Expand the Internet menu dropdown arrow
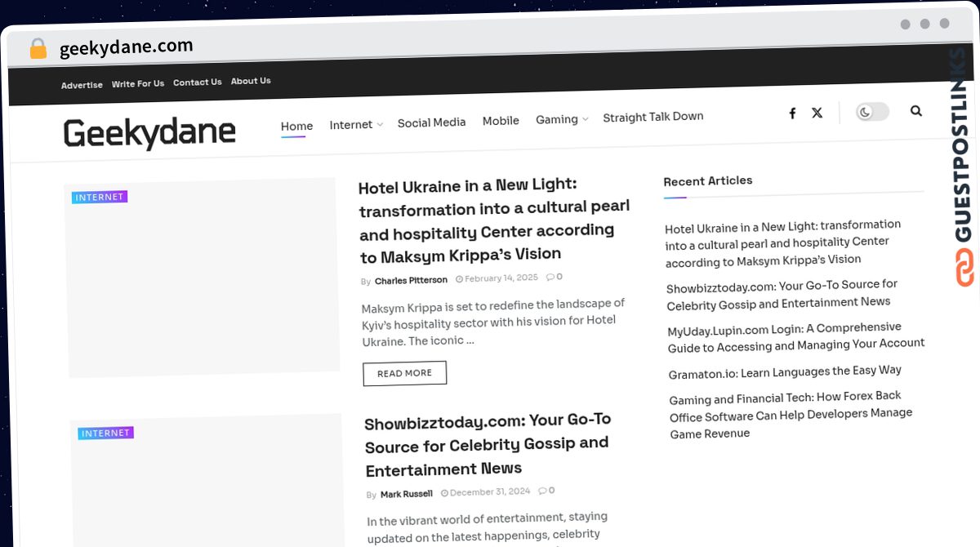 (380, 125)
